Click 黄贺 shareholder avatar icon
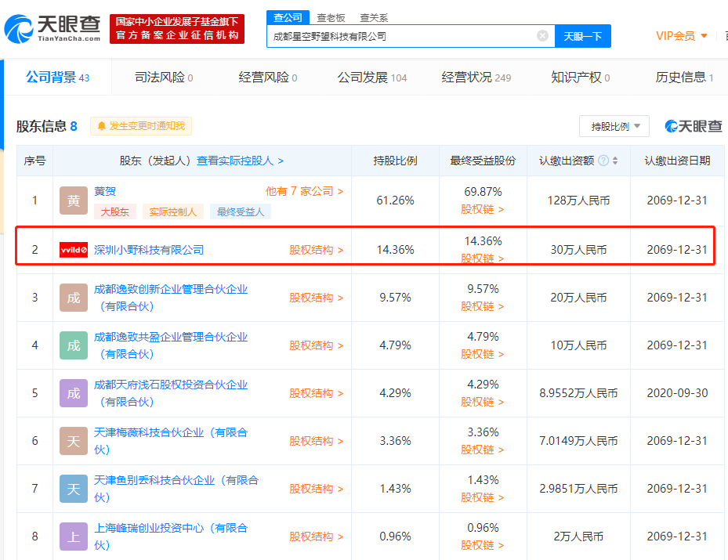Image resolution: width=728 pixels, height=560 pixels. click(x=74, y=201)
